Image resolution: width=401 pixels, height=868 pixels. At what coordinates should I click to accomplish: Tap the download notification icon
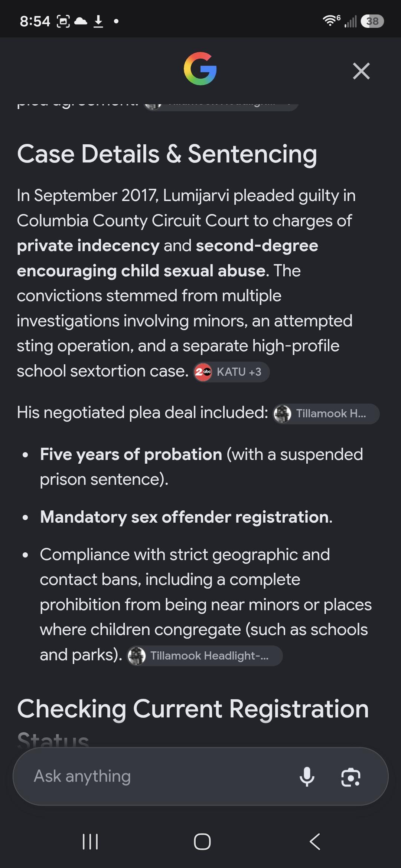click(x=98, y=21)
